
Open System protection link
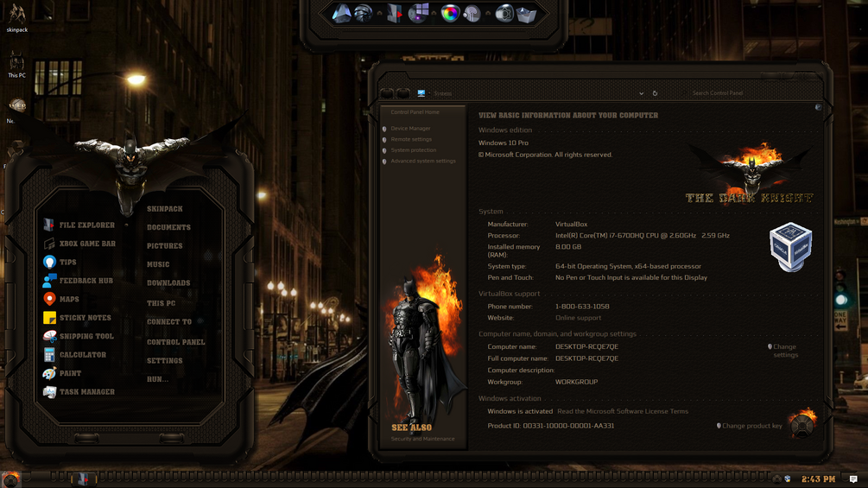(413, 150)
